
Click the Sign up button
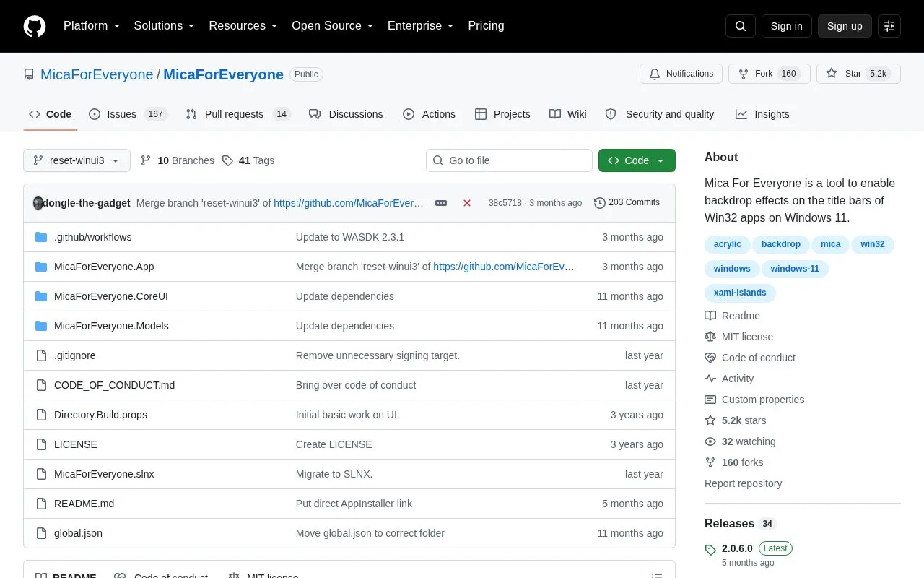(x=845, y=26)
